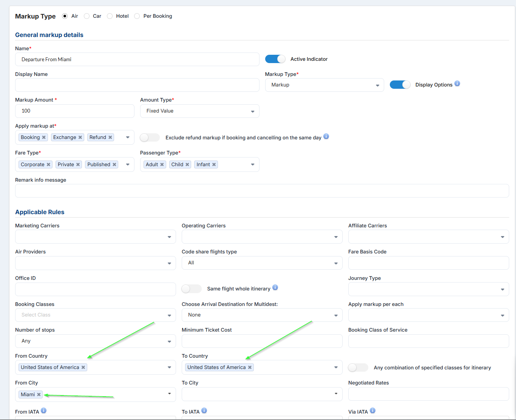This screenshot has height=420, width=516.
Task: Remove the Refund tag
Action: (x=110, y=137)
